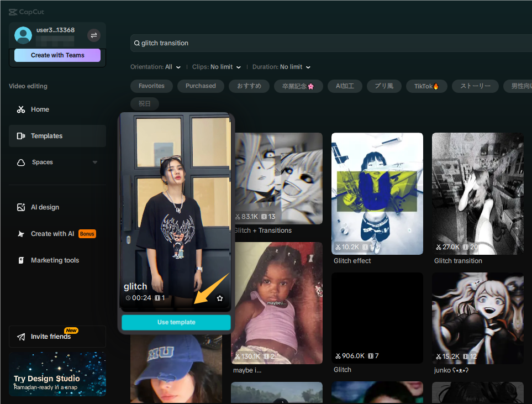Open the Orientation: All dropdown

pos(155,67)
